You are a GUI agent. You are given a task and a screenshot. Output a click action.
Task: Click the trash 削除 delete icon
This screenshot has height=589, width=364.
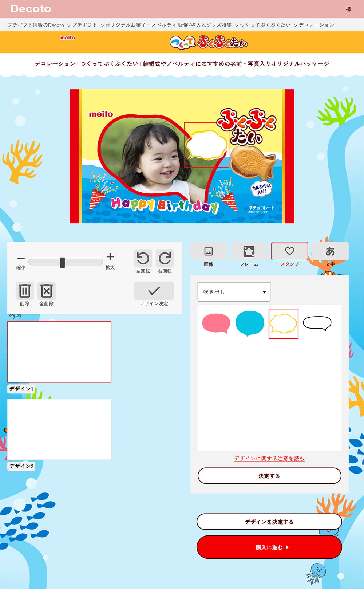click(x=24, y=291)
